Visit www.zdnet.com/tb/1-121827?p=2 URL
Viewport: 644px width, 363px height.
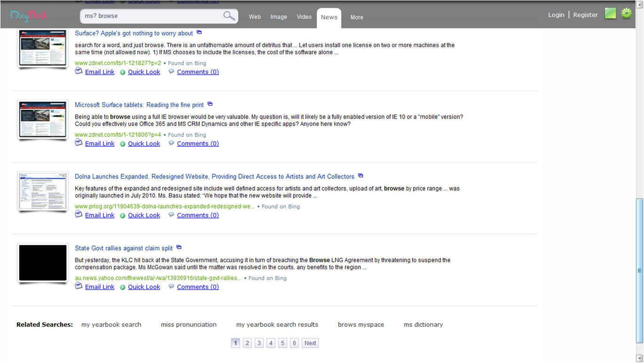118,63
